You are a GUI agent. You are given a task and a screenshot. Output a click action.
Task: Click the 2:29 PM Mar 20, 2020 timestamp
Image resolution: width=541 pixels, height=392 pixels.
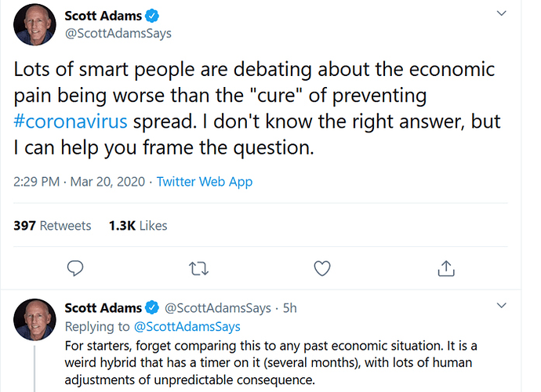tap(79, 182)
